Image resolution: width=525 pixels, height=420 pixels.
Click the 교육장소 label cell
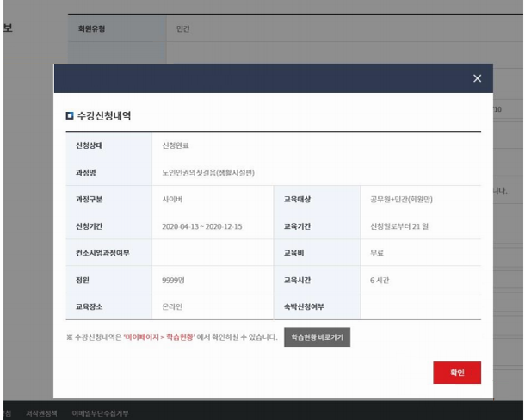tap(108, 306)
